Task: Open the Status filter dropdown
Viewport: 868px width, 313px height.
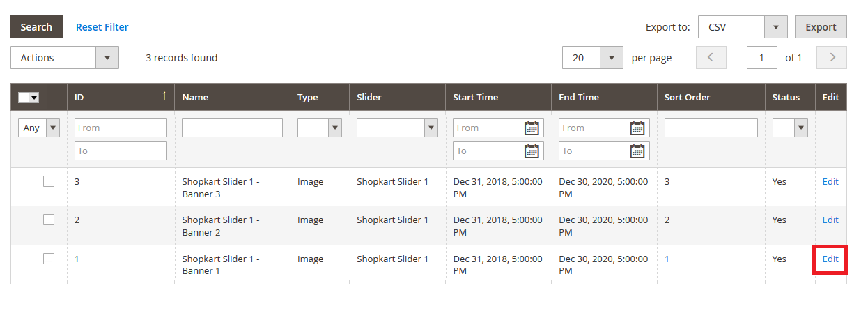Action: click(x=790, y=128)
